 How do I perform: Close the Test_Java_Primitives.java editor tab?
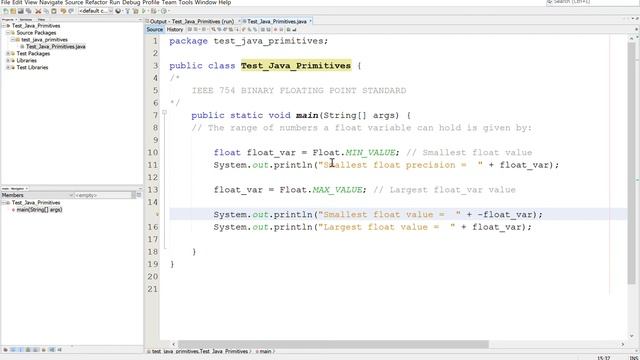(310, 21)
